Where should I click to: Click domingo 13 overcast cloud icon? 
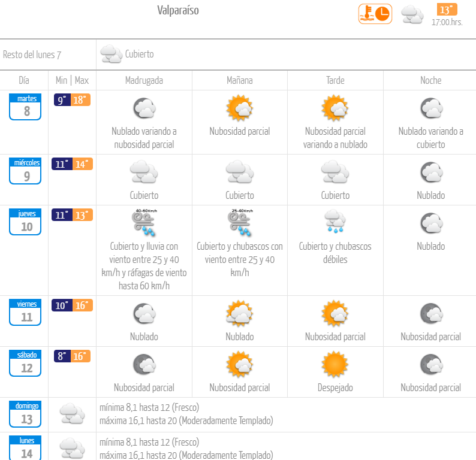[x=72, y=413]
